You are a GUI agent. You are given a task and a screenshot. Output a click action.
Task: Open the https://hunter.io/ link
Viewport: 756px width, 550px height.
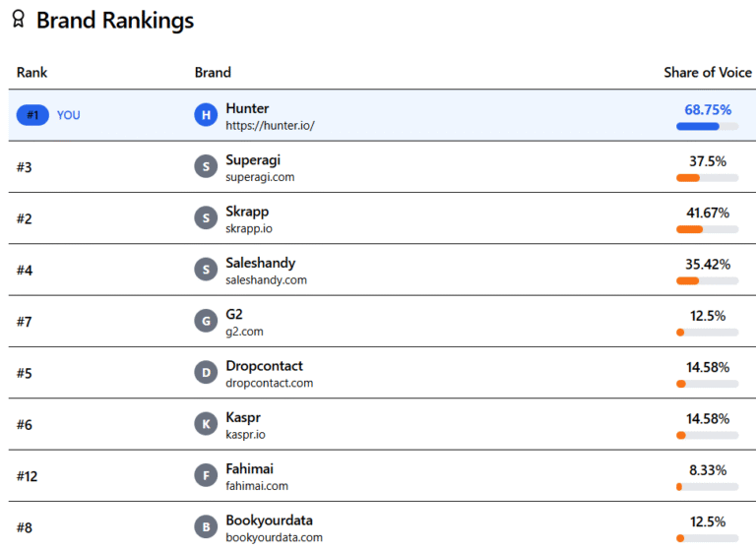click(270, 126)
